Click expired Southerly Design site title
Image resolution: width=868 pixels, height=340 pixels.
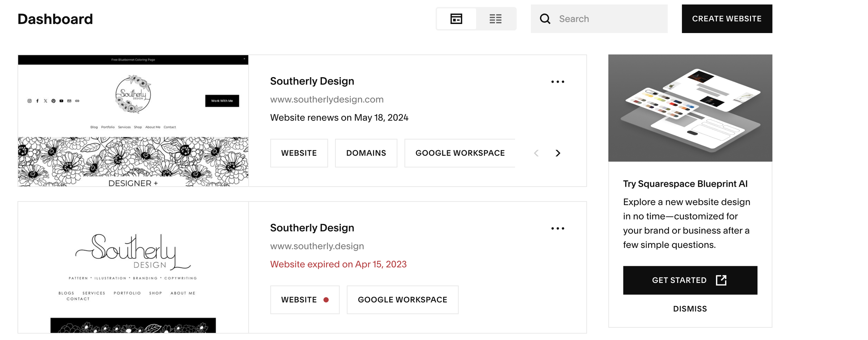312,228
